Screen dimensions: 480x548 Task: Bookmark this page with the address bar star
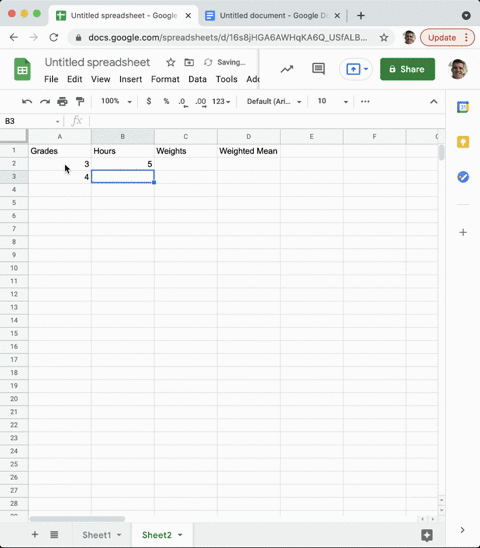[384, 37]
